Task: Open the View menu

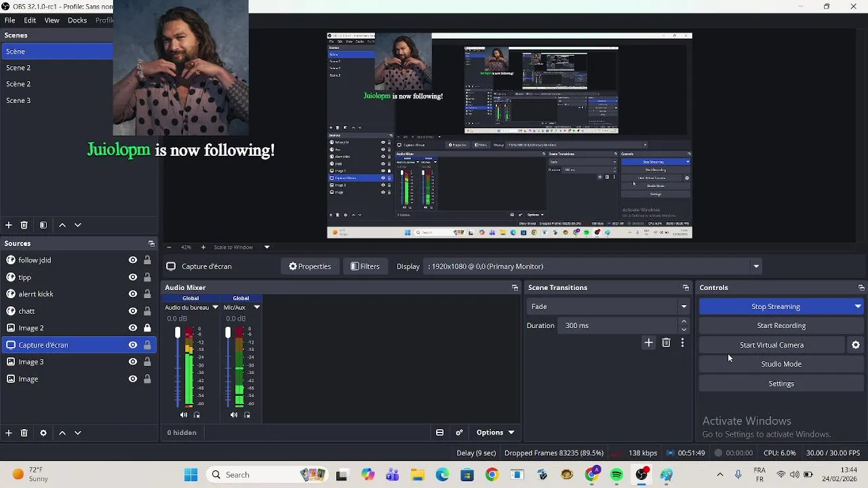Action: [x=52, y=20]
